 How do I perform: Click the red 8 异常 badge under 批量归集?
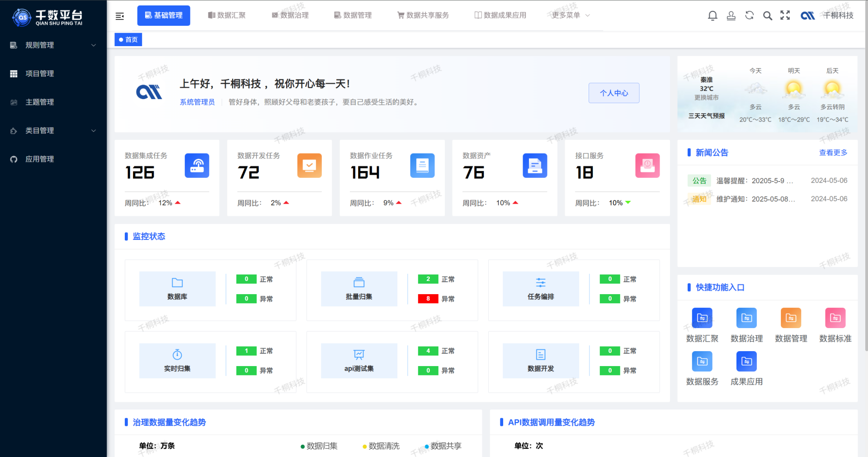(428, 299)
